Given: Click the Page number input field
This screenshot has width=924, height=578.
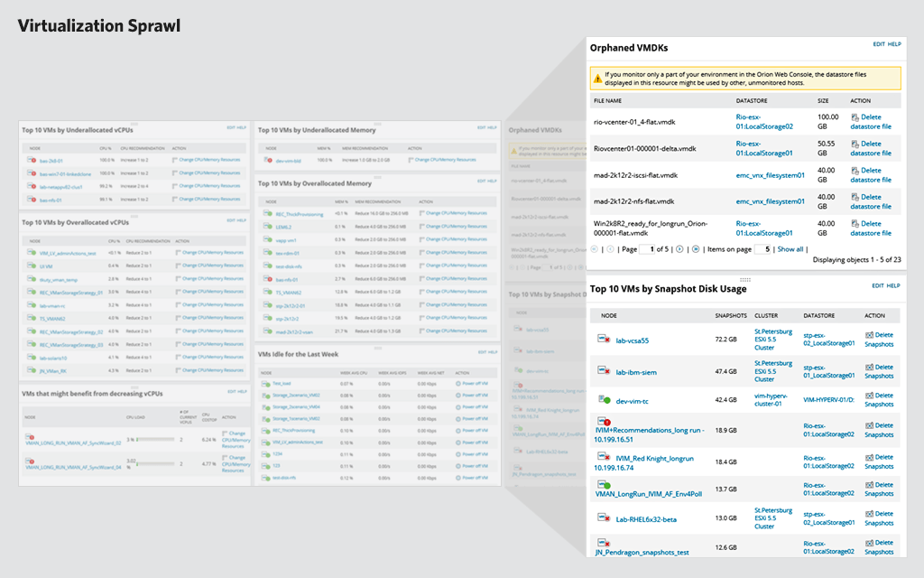Looking at the screenshot, I should 646,248.
